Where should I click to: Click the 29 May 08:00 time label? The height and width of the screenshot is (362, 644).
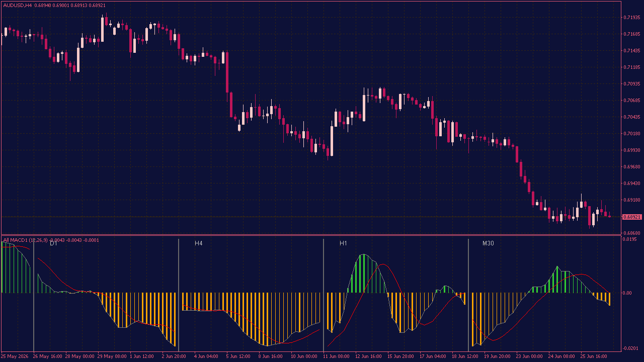click(112, 356)
